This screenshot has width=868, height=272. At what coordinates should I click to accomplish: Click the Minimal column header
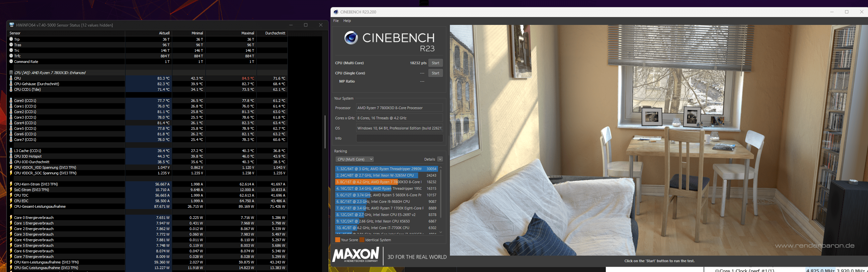(189, 33)
